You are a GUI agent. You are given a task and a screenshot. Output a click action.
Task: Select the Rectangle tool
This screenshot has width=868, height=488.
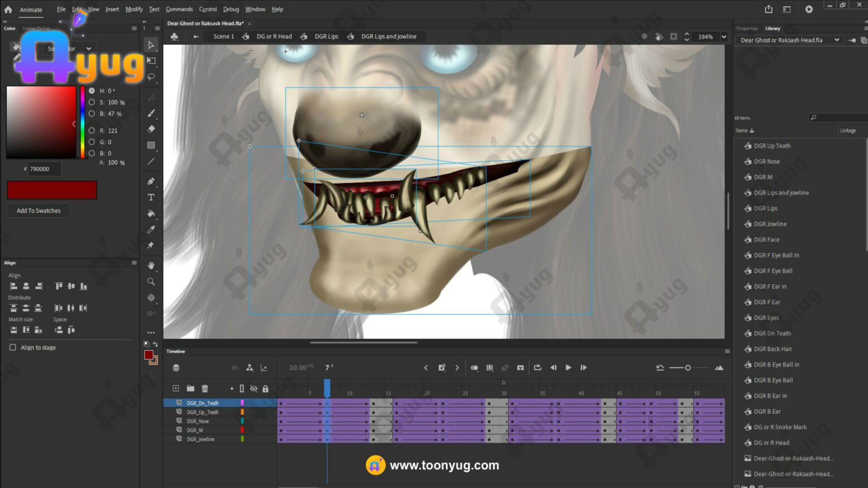coord(151,145)
